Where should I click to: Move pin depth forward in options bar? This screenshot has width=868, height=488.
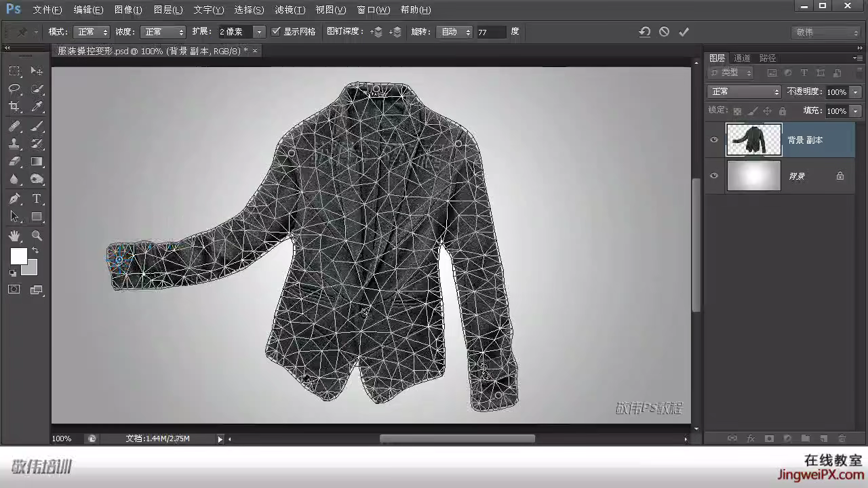tap(376, 32)
